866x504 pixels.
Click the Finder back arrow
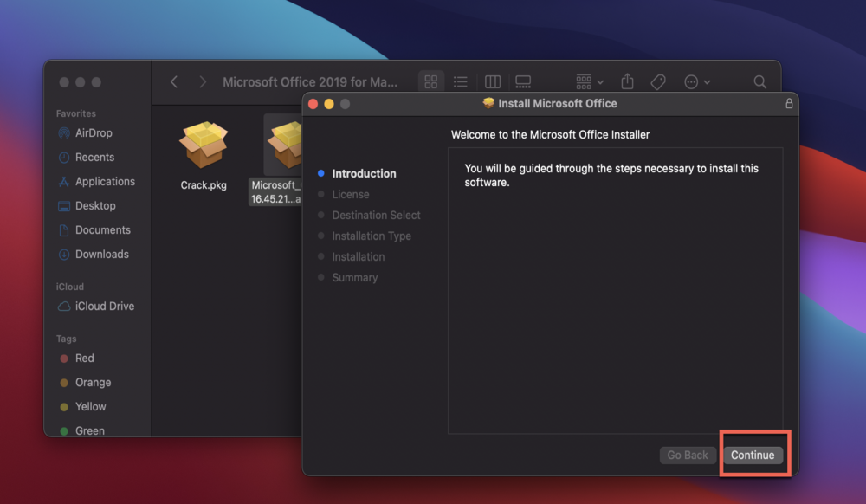pyautogui.click(x=174, y=82)
